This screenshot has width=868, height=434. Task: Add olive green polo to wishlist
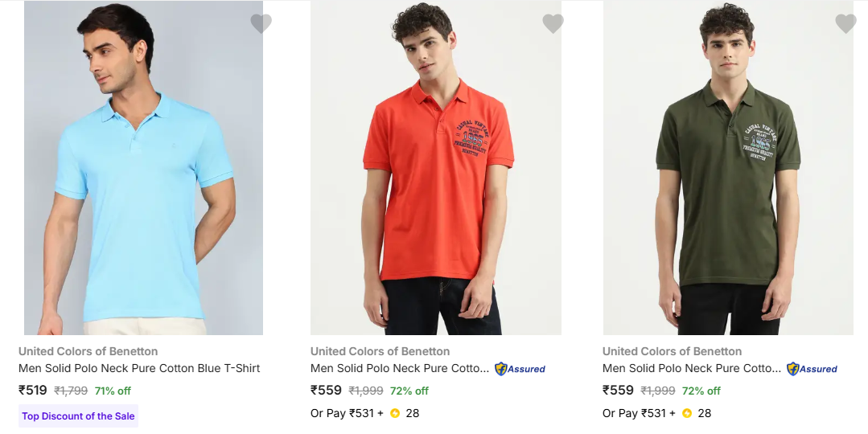[845, 24]
